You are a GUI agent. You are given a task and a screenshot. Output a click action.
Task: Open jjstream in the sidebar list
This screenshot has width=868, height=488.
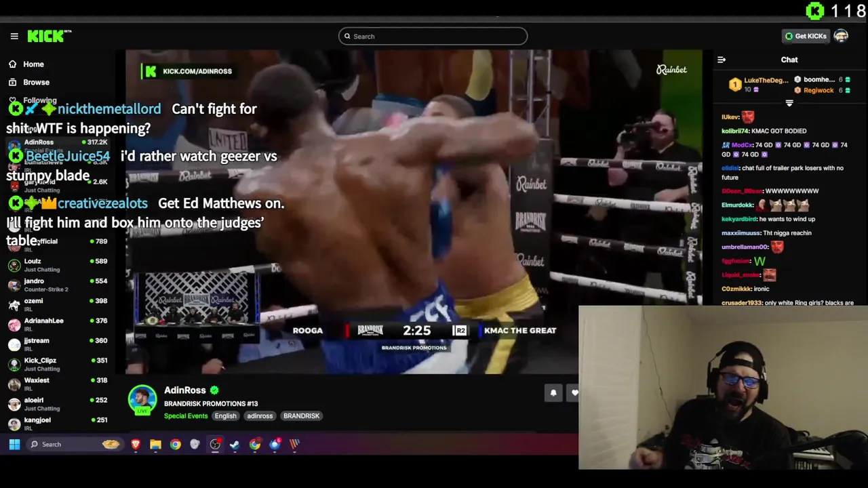tap(58, 344)
